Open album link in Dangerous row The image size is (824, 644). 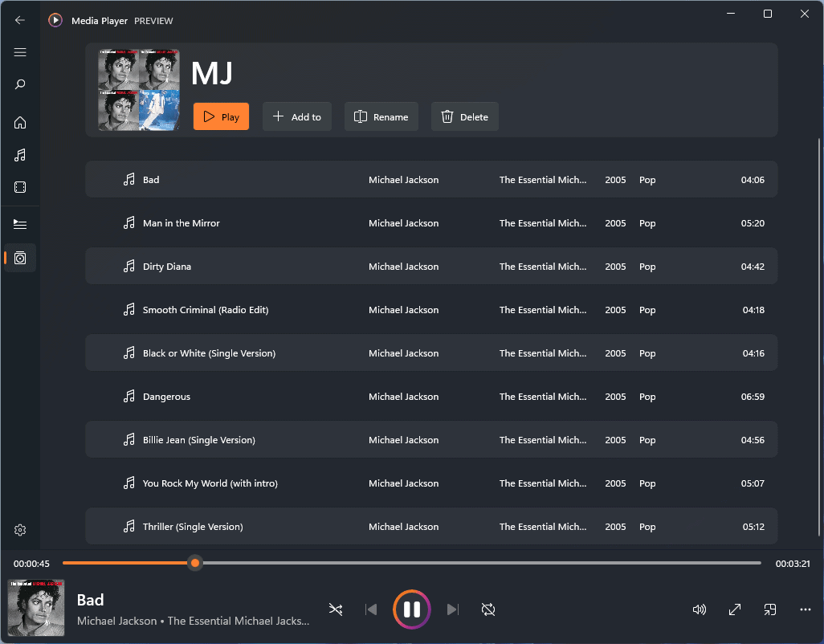pyautogui.click(x=543, y=397)
